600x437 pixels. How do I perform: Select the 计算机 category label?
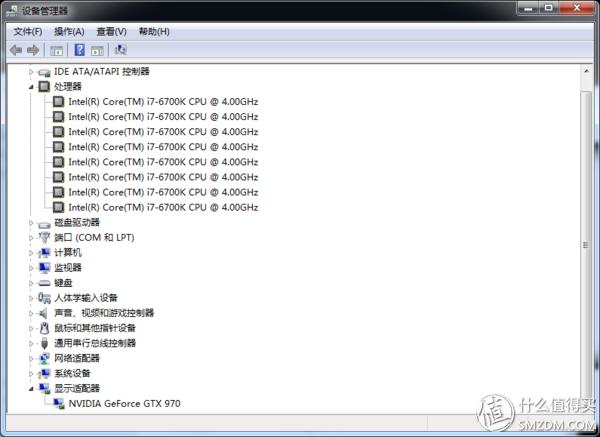click(x=68, y=253)
